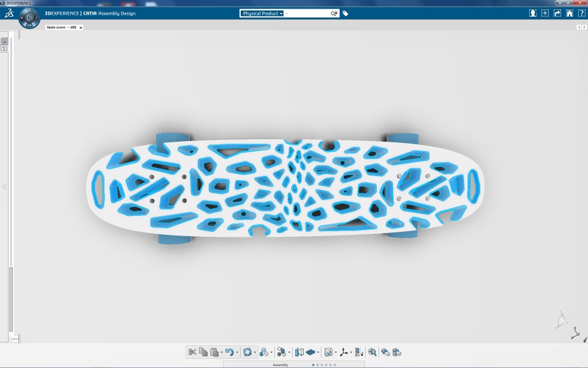
Task: Click the view orientation robot in corner
Action: click(x=562, y=320)
